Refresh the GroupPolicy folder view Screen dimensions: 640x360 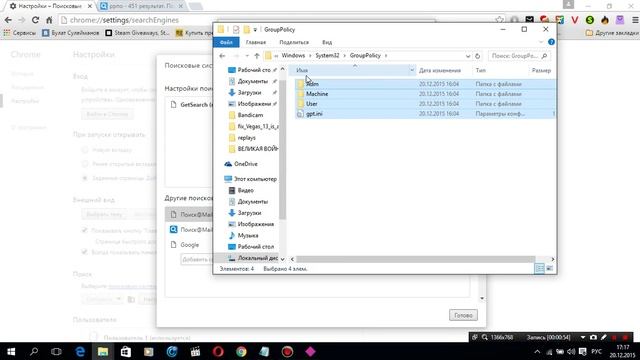(478, 56)
